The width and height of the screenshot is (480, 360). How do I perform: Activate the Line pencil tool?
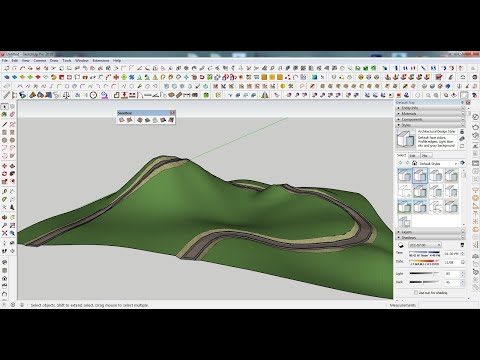4,124
